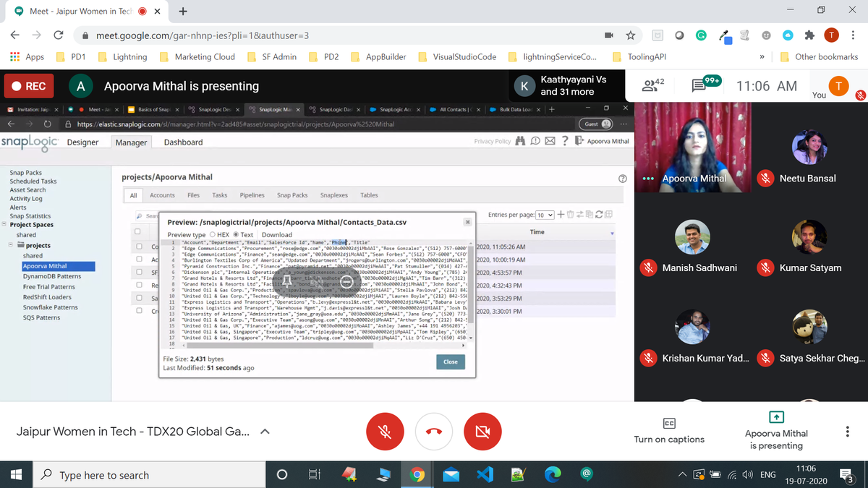Check the third asset row checkbox
Image resolution: width=868 pixels, height=488 pixels.
point(140,273)
